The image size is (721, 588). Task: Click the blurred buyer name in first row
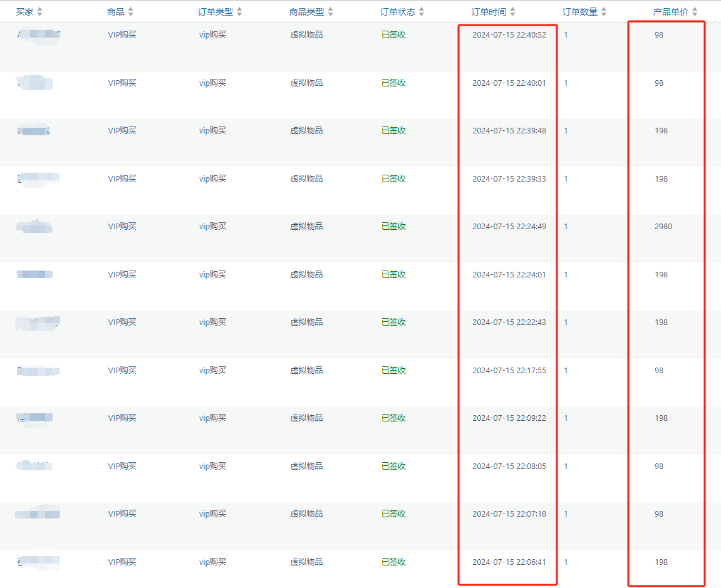(38, 35)
